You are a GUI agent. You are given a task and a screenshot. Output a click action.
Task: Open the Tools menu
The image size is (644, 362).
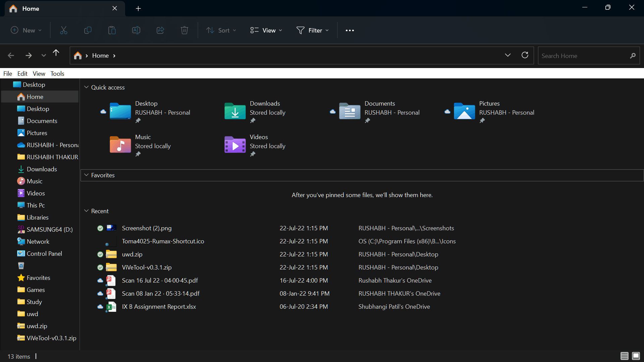pyautogui.click(x=57, y=73)
